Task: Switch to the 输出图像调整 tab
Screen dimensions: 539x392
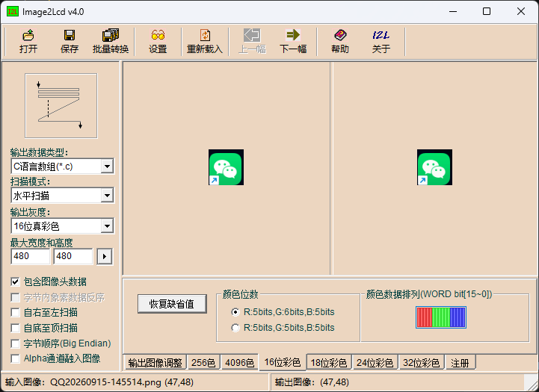Action: click(x=155, y=362)
